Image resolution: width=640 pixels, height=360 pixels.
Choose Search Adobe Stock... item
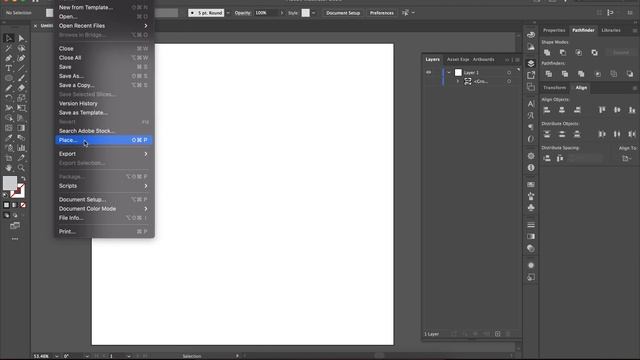tap(103, 131)
